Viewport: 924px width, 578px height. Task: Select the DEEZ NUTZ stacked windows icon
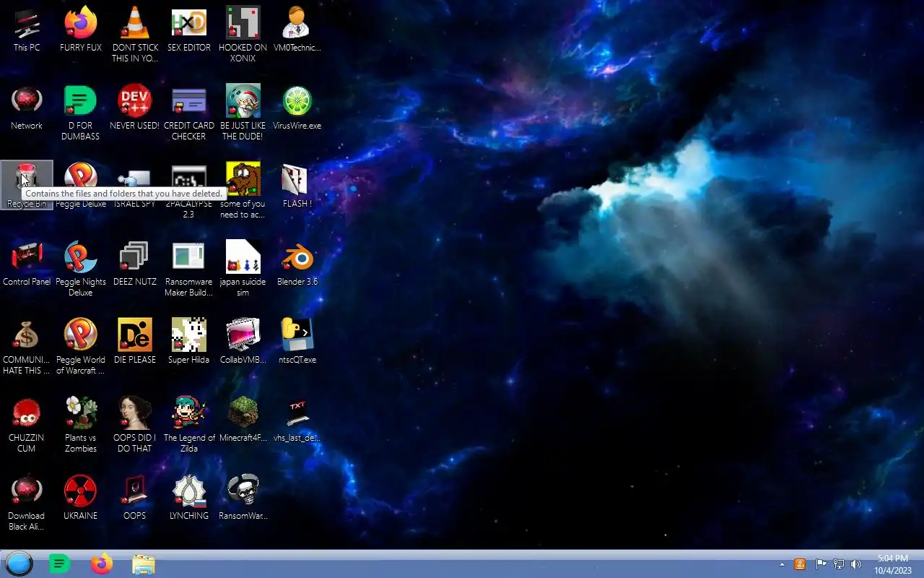click(x=135, y=264)
